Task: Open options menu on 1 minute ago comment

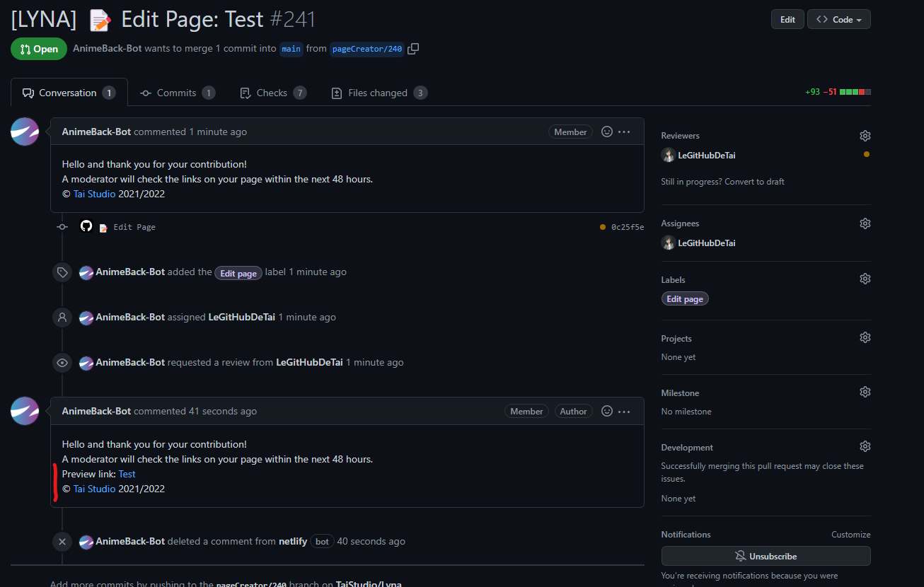Action: 624,132
